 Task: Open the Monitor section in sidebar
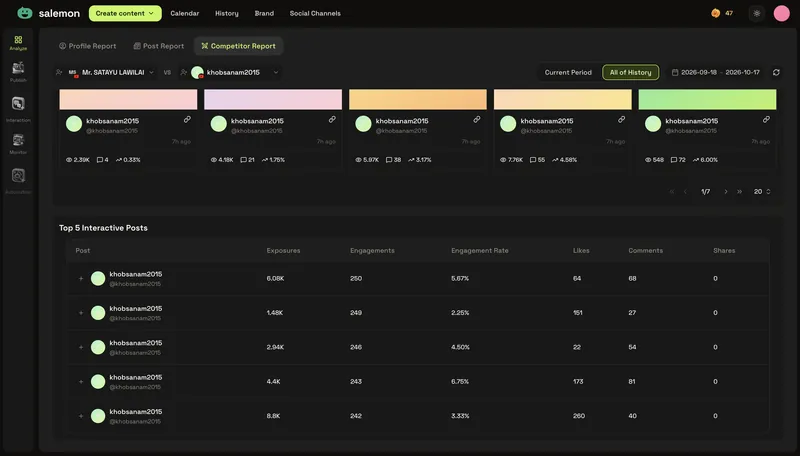click(x=18, y=143)
